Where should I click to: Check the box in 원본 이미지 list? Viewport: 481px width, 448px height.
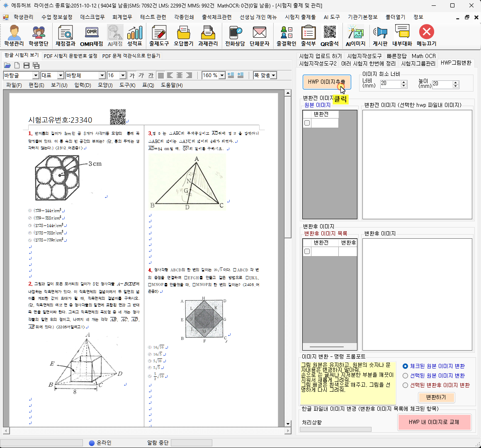(x=307, y=123)
